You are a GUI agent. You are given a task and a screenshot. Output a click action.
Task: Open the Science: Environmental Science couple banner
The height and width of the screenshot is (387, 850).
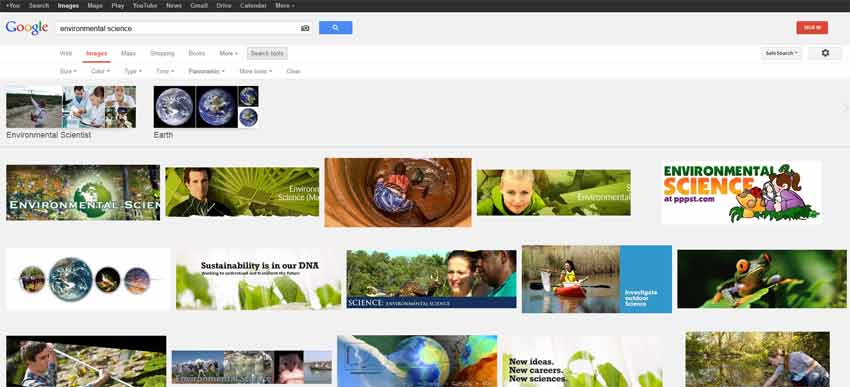pyautogui.click(x=432, y=279)
